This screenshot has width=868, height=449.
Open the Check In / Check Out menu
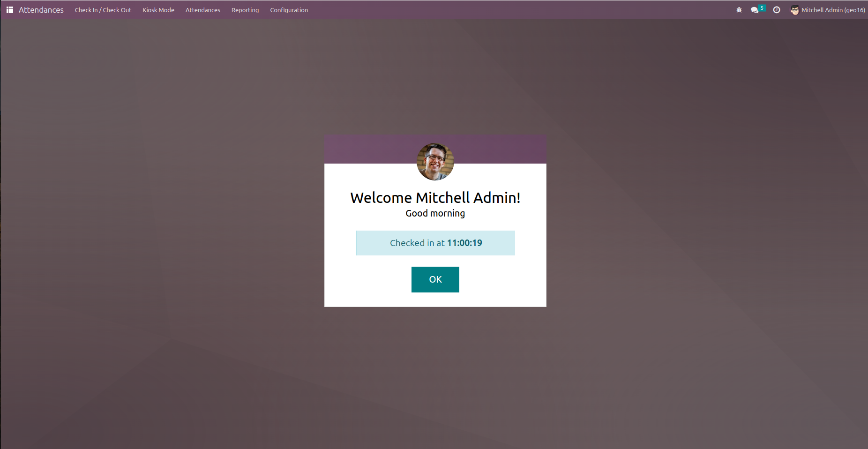(103, 10)
